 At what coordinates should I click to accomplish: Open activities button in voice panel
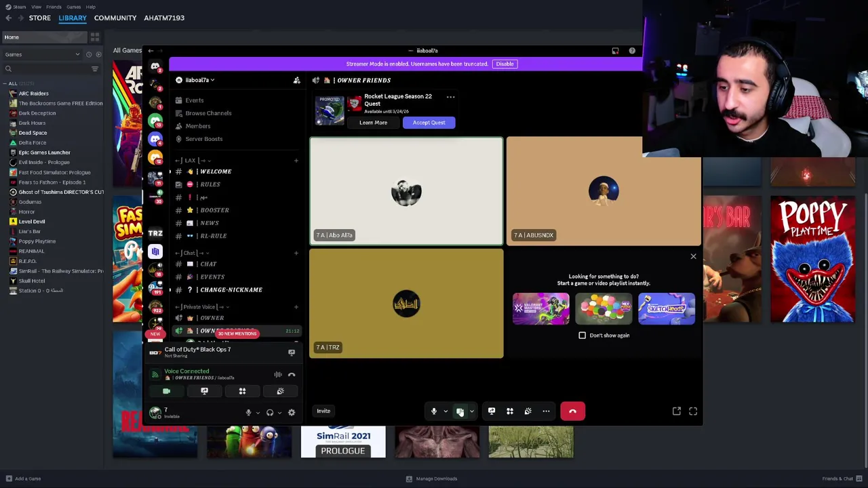point(242,391)
